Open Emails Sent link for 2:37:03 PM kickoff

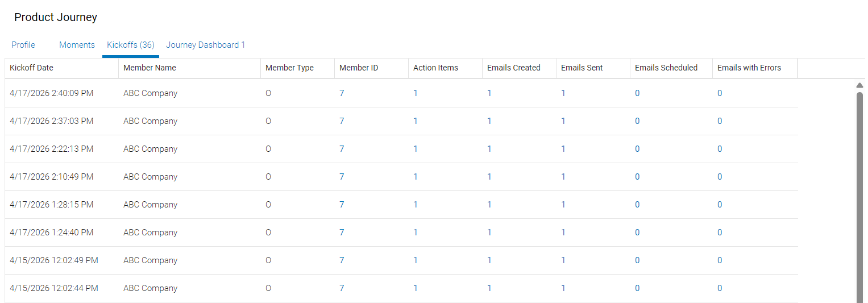(563, 121)
